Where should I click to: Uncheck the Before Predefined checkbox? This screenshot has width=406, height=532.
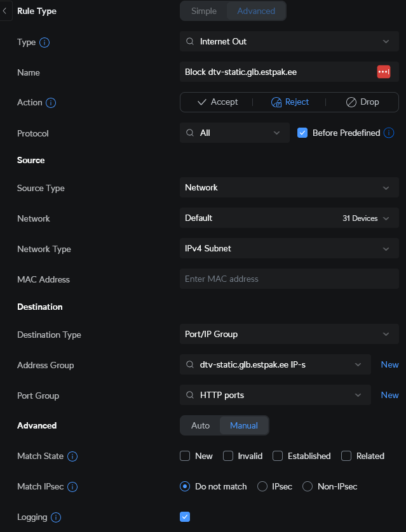click(302, 133)
